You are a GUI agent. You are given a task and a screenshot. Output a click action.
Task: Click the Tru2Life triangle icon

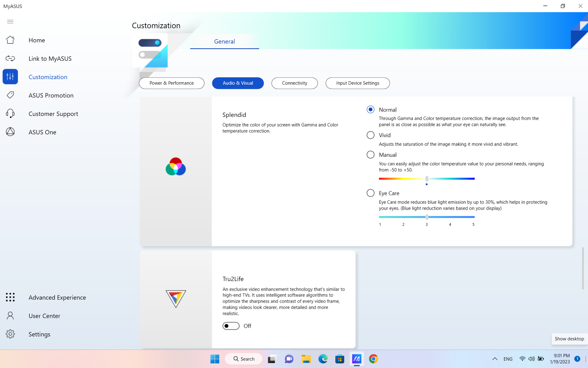click(x=176, y=299)
